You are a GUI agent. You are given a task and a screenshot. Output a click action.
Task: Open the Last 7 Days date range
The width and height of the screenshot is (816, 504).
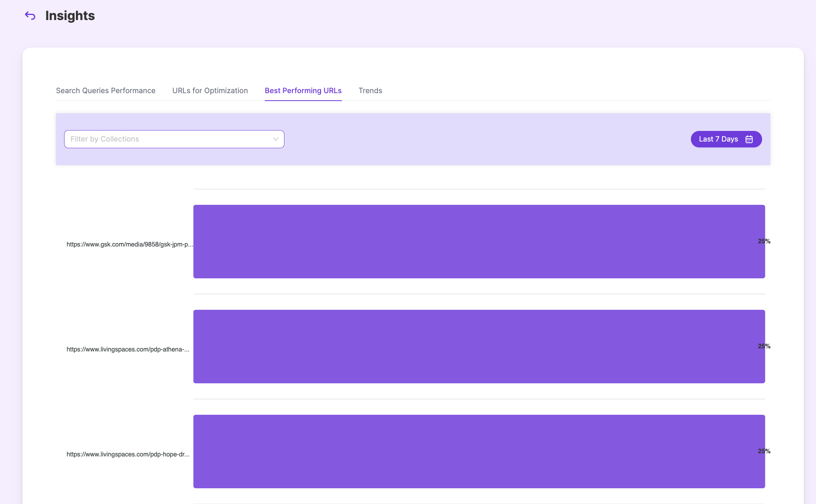pos(718,139)
